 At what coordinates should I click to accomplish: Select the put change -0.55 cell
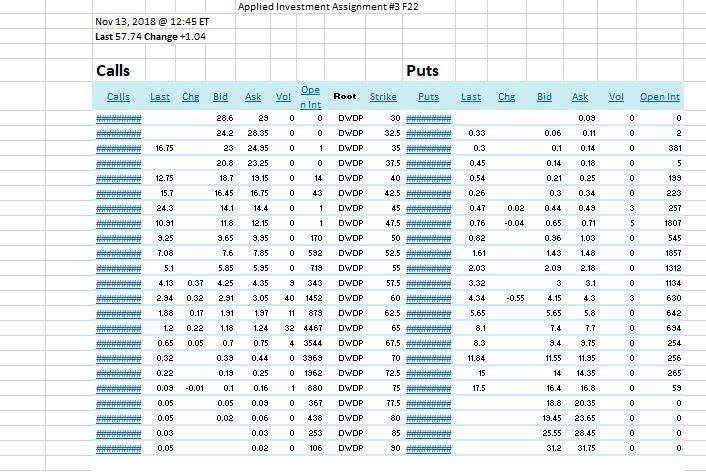tap(515, 298)
